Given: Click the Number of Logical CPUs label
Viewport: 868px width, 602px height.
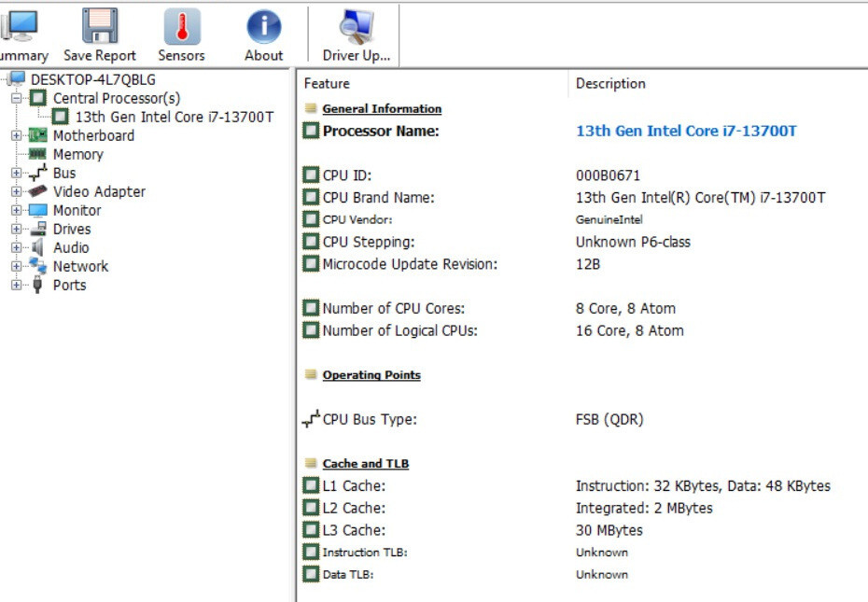Looking at the screenshot, I should point(399,330).
